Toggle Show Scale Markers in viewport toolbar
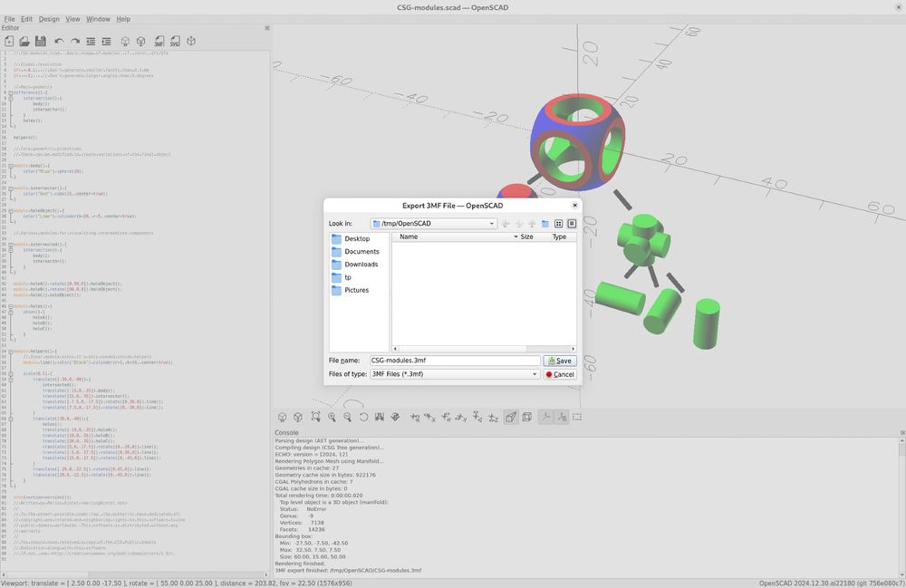Viewport: 906px width, 588px height. [562, 417]
